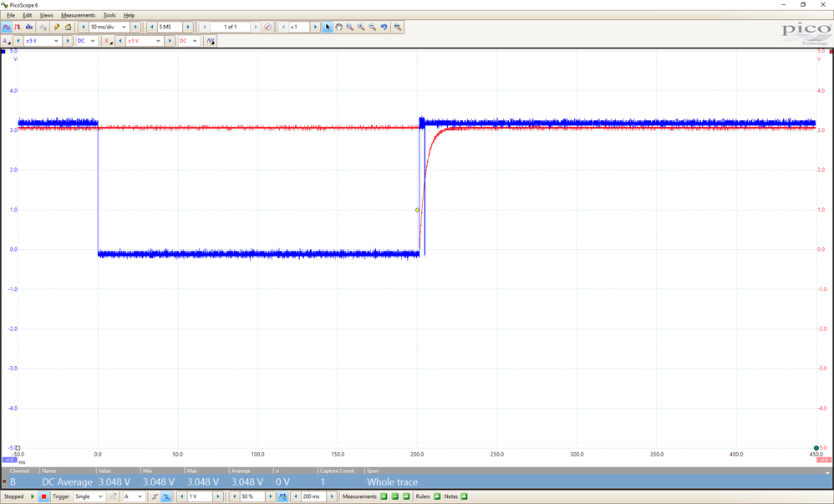The height and width of the screenshot is (504, 834).
Task: Increase the x 1 zoom factor
Action: [x=315, y=27]
